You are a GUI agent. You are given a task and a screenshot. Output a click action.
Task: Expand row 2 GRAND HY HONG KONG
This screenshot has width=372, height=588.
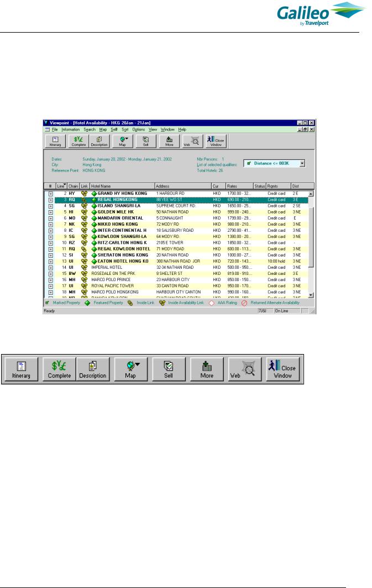50,194
